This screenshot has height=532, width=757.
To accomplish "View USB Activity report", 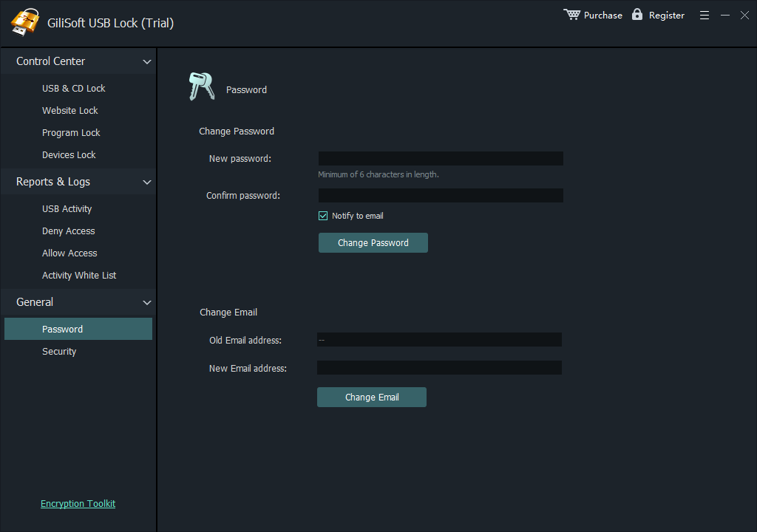I will (x=67, y=208).
